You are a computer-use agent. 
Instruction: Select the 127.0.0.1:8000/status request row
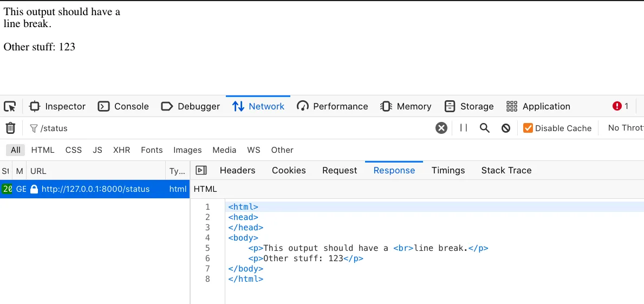[95, 189]
